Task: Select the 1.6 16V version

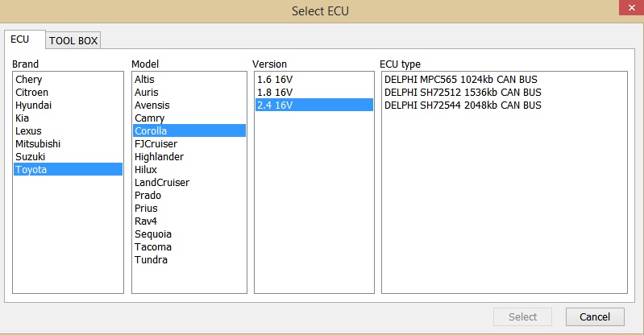Action: [275, 80]
